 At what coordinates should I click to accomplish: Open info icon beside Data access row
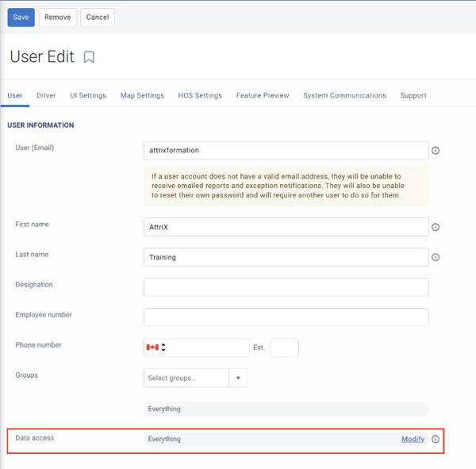point(436,439)
